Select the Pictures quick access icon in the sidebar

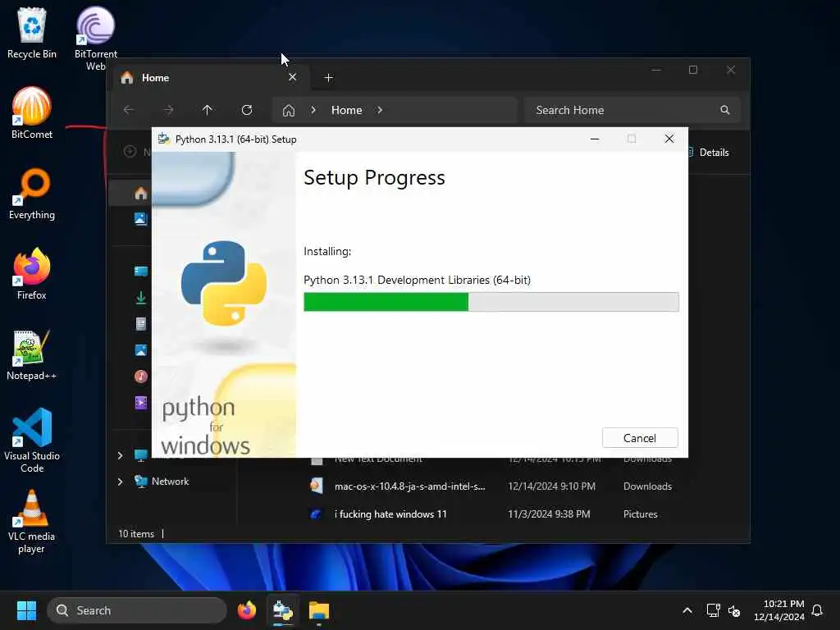(x=141, y=349)
